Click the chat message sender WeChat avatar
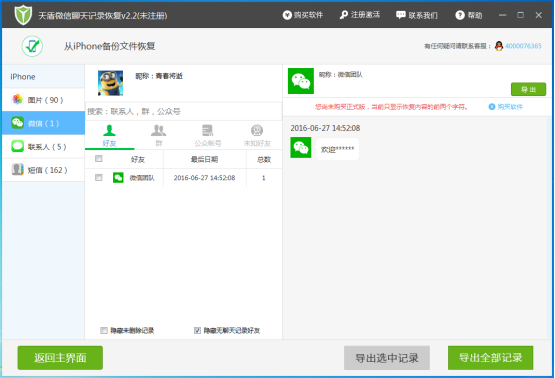 [301, 148]
